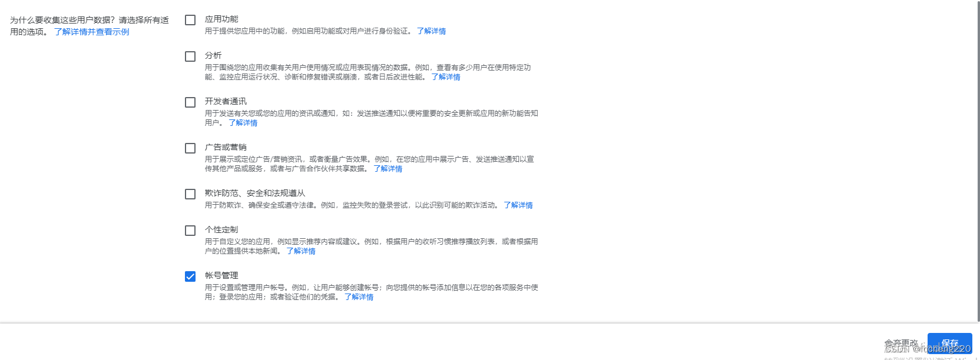Open 了解详情 link under 应用功能
The height and width of the screenshot is (360, 980).
click(x=431, y=31)
